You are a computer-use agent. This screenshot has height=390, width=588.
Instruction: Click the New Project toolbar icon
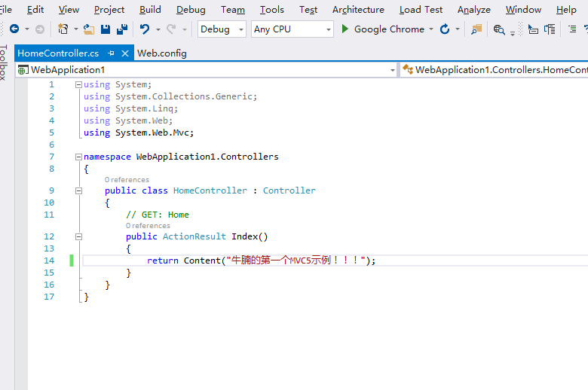(63, 29)
